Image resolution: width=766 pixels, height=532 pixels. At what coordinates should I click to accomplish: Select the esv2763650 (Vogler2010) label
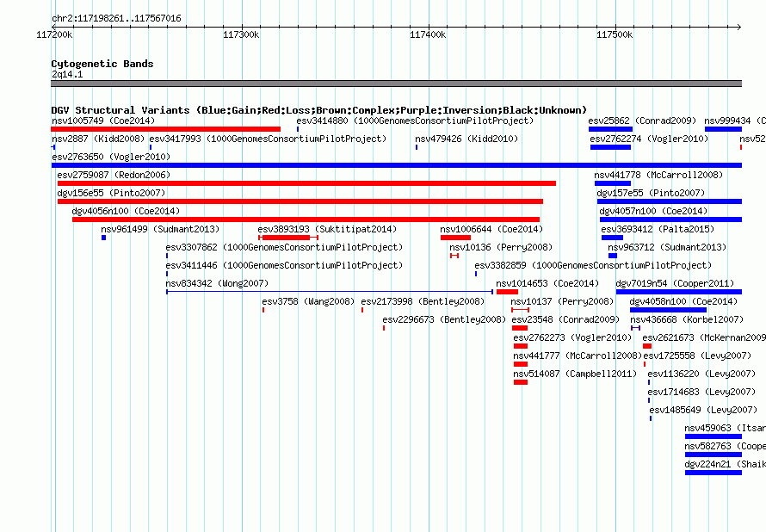pos(111,157)
